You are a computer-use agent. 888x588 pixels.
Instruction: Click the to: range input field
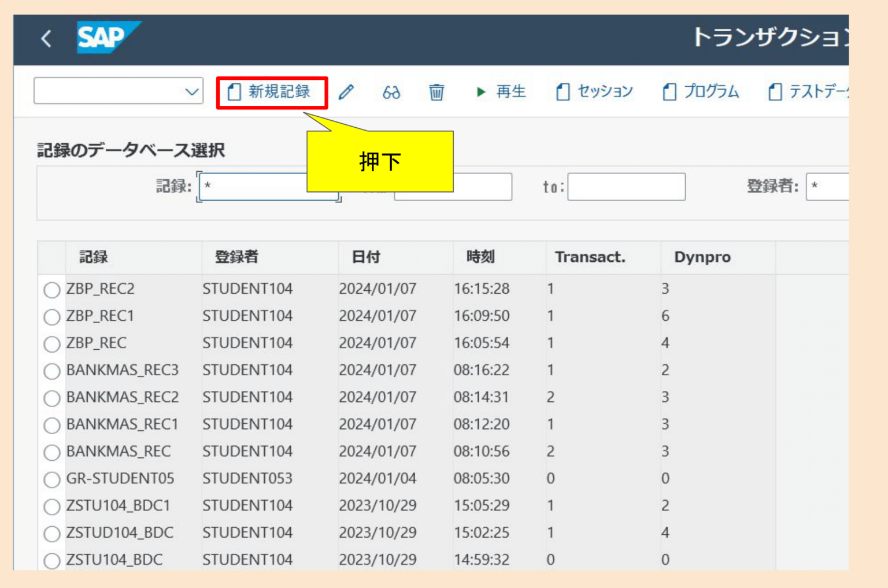(626, 186)
